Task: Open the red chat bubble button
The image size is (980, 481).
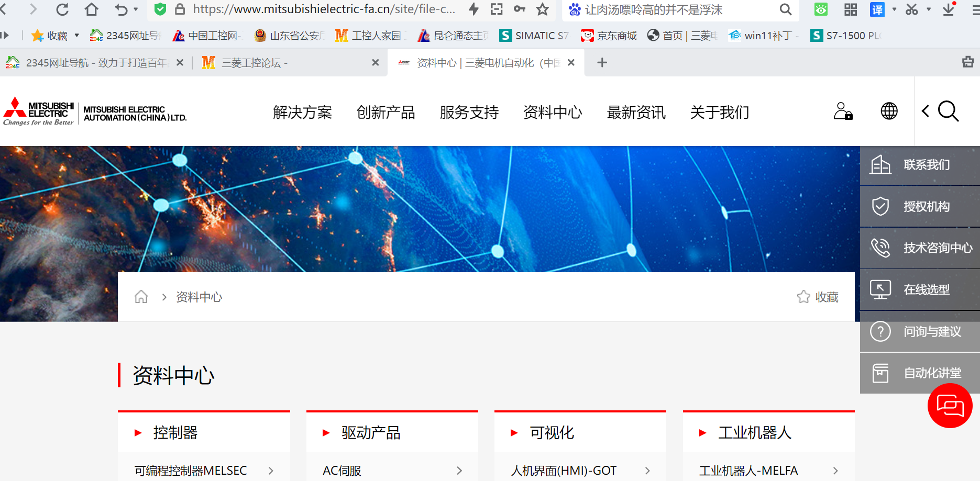Action: 950,406
